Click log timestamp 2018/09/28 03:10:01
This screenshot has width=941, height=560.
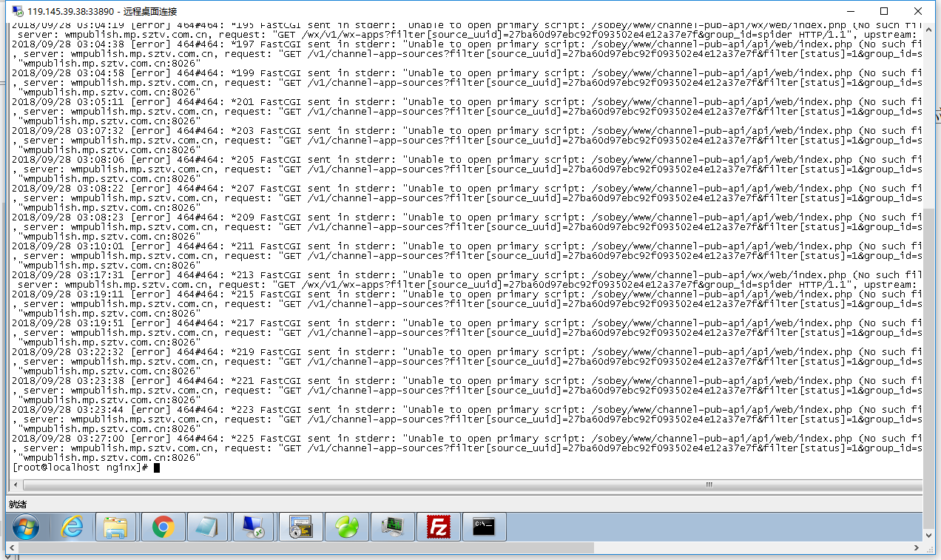tap(67, 246)
